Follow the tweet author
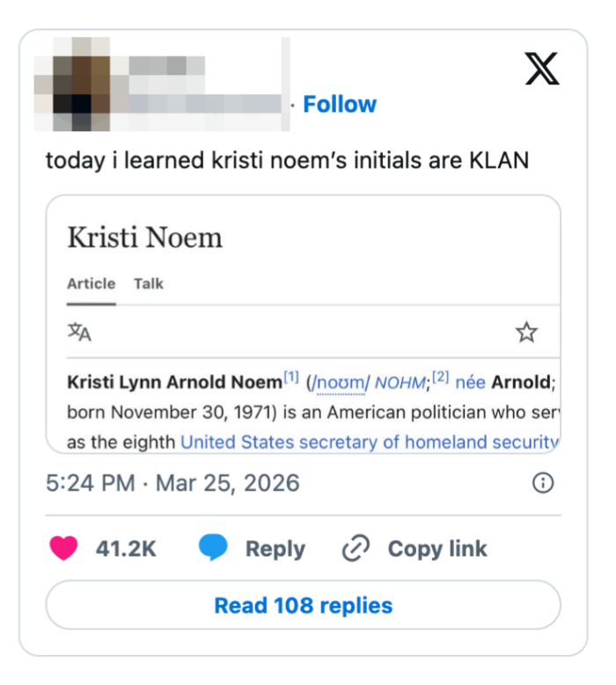Viewport: 616px width, 685px height. click(x=339, y=104)
